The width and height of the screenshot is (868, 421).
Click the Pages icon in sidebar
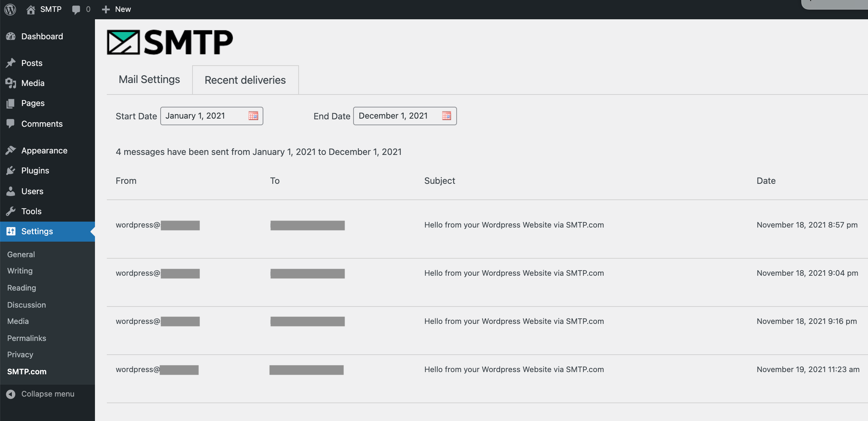click(x=11, y=103)
